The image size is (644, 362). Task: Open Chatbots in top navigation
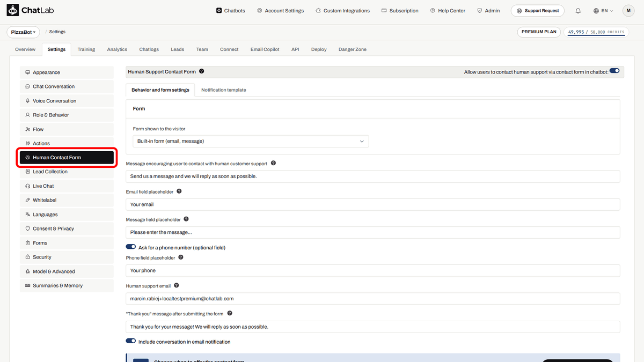click(231, 11)
